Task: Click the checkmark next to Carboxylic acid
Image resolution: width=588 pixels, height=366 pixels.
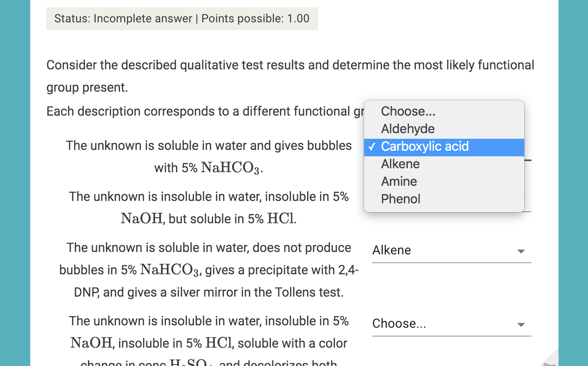Action: tap(372, 147)
